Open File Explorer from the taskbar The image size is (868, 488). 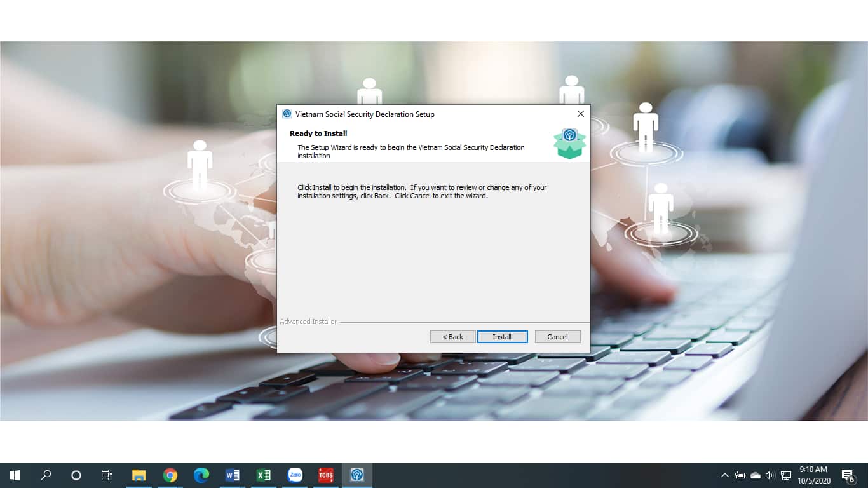[139, 475]
